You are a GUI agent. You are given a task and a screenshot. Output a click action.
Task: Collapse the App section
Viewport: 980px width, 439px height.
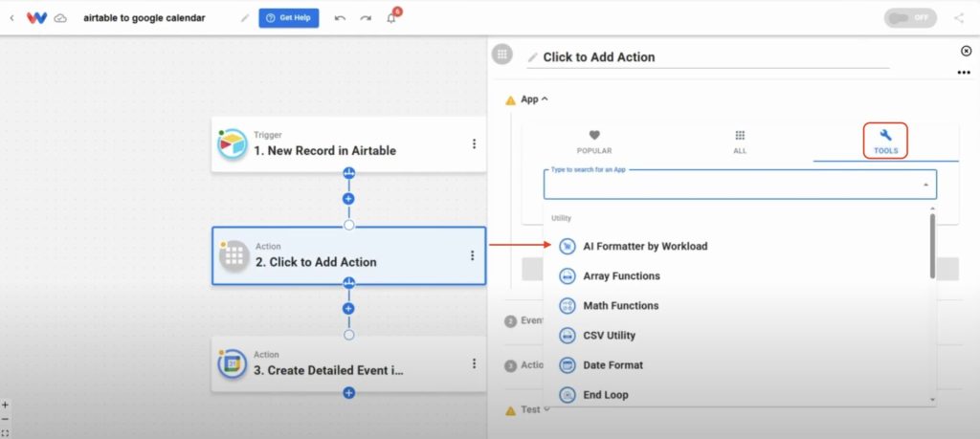[534, 99]
